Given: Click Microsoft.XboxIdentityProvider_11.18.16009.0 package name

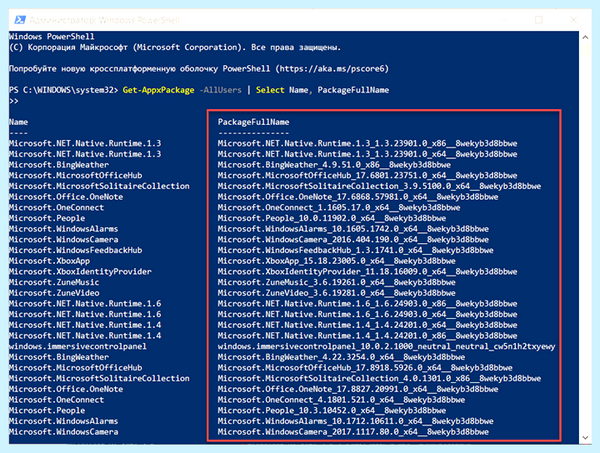Looking at the screenshot, I should click(x=367, y=272).
